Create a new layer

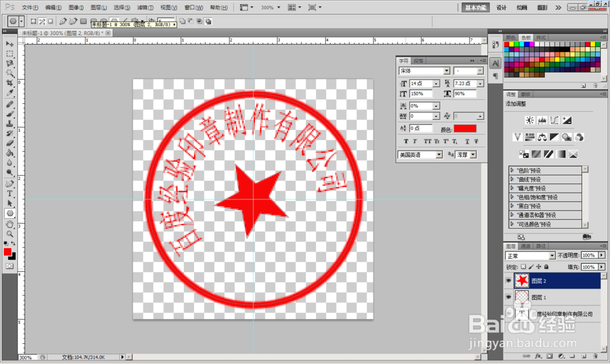click(x=584, y=356)
